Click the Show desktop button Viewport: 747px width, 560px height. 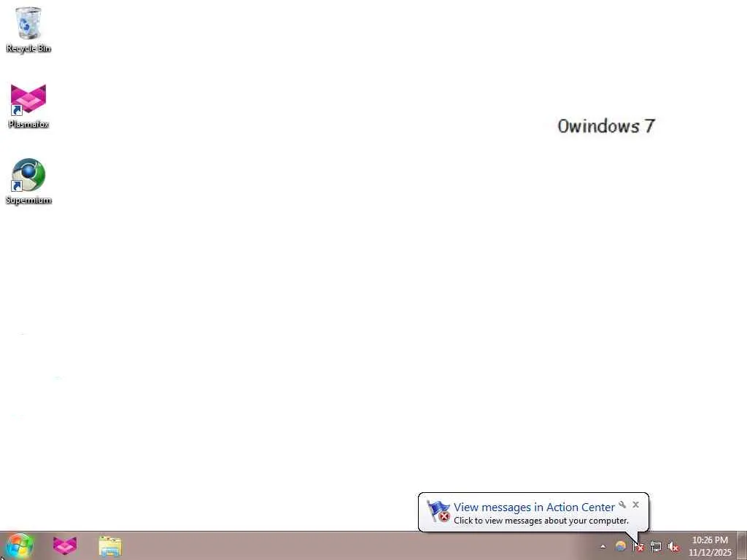point(742,545)
